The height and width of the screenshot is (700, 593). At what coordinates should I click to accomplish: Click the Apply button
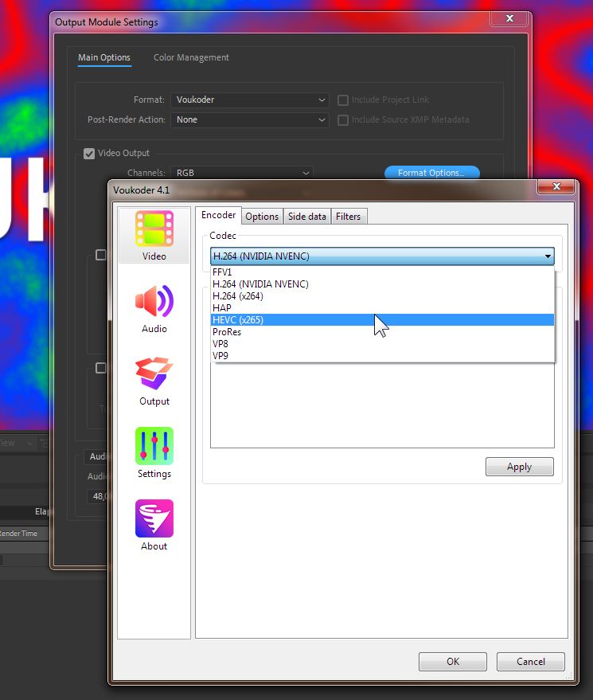(x=520, y=467)
